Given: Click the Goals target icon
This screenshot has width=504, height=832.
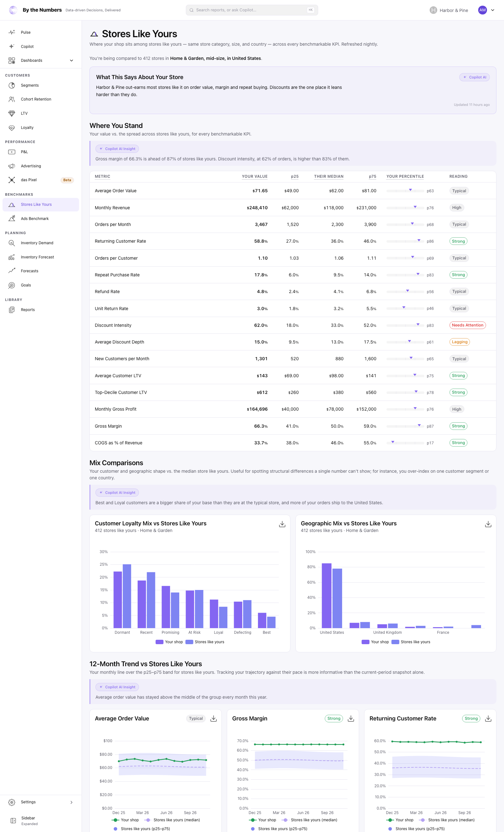Looking at the screenshot, I should [12, 285].
